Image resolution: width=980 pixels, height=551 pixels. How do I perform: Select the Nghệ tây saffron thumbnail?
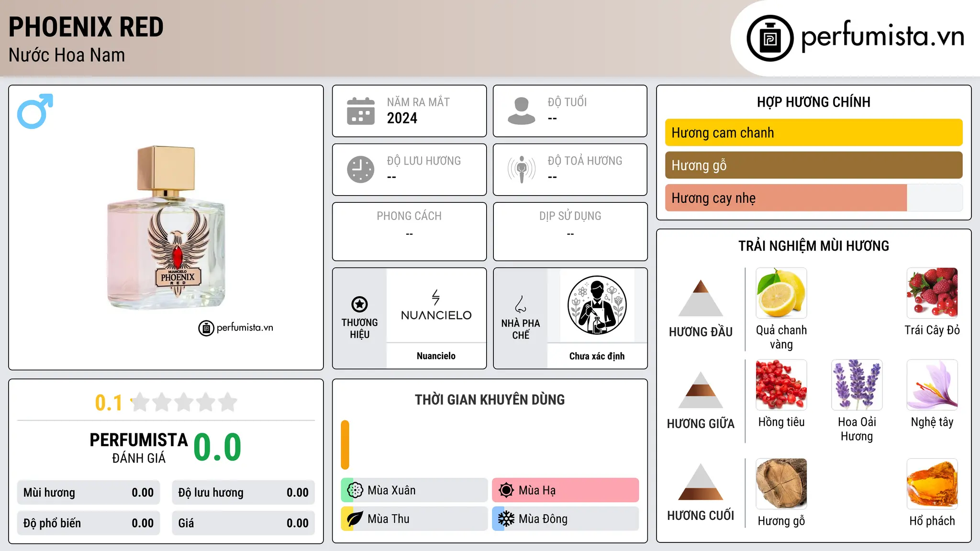[x=932, y=385]
